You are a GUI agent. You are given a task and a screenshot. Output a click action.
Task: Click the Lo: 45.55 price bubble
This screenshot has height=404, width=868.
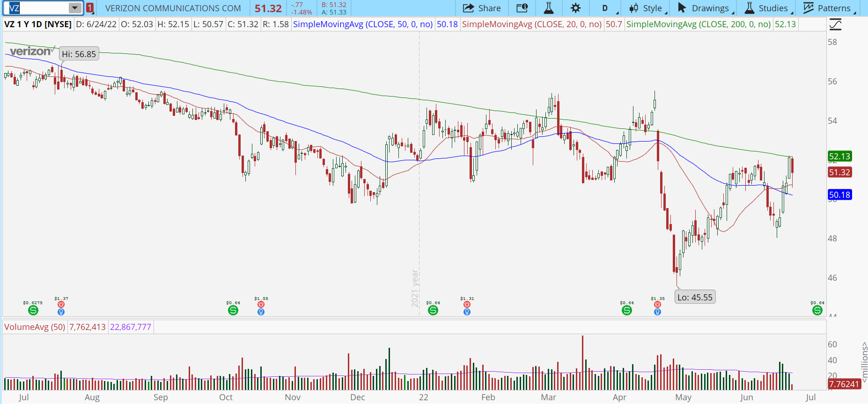(x=695, y=297)
